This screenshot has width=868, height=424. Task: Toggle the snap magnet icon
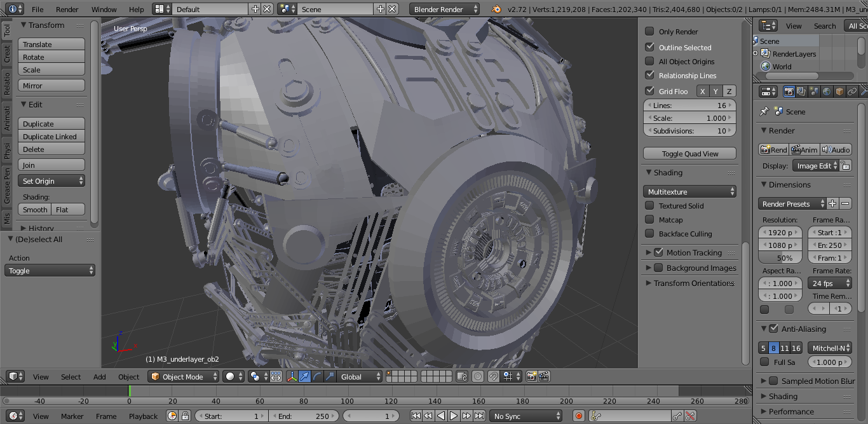pyautogui.click(x=494, y=376)
